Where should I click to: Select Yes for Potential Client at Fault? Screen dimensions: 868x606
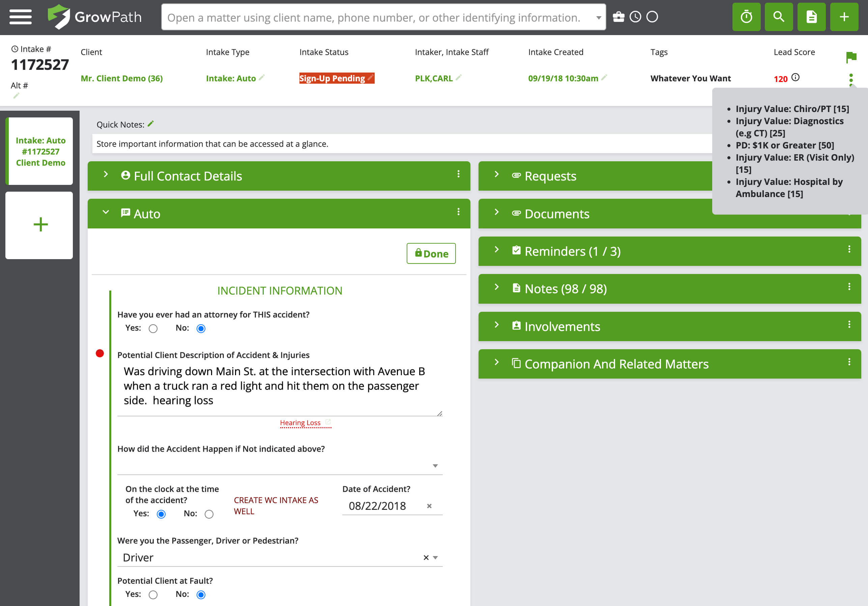(153, 594)
